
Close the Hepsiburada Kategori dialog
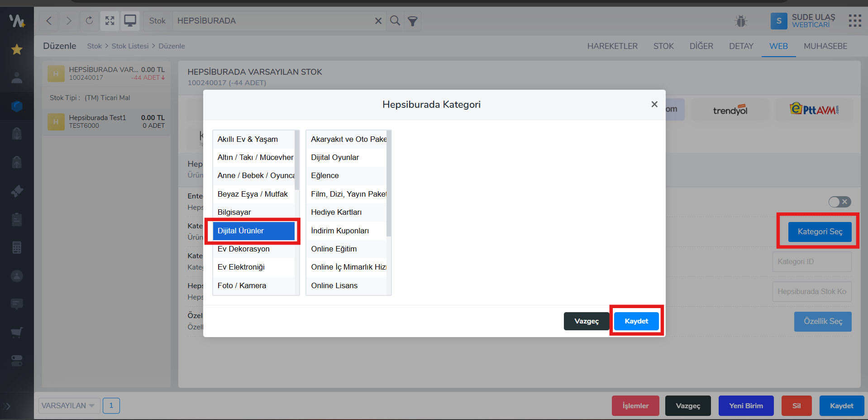(x=654, y=104)
